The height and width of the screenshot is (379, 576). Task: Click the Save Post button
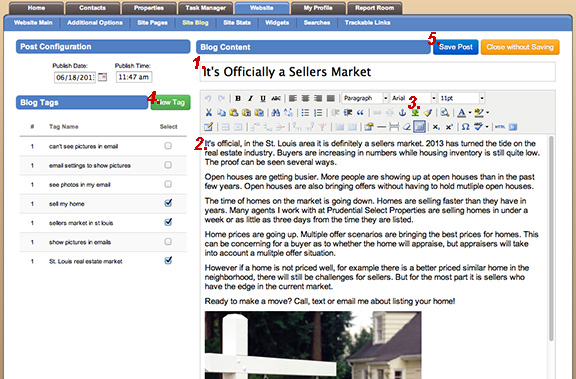(456, 47)
